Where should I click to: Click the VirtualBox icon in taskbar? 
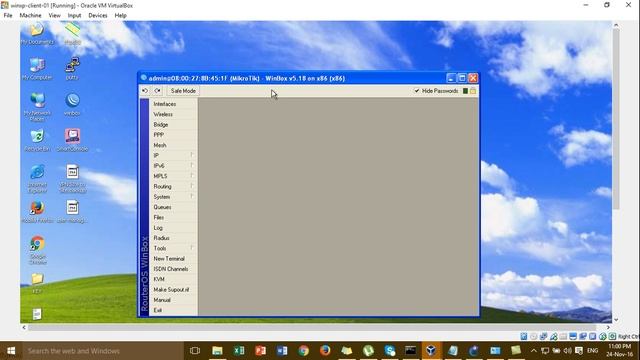[x=431, y=351]
